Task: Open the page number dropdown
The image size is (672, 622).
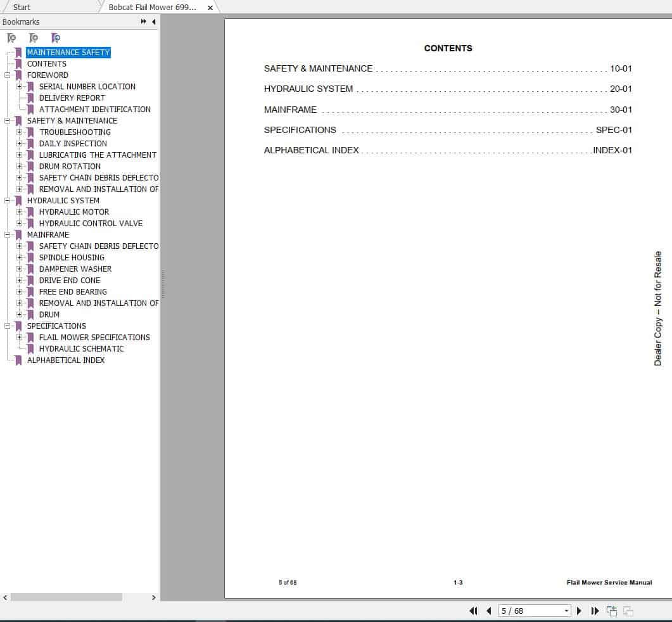Action: (566, 611)
